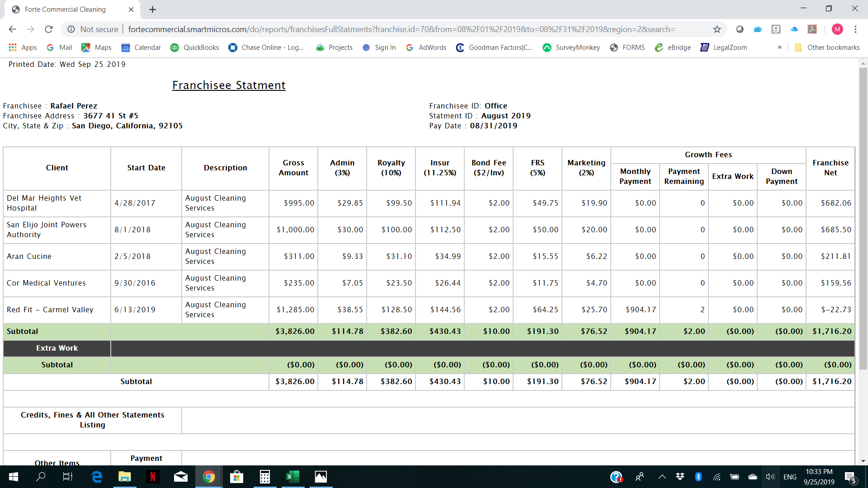The height and width of the screenshot is (488, 868).
Task: Bookmark this page with star icon
Action: (717, 29)
